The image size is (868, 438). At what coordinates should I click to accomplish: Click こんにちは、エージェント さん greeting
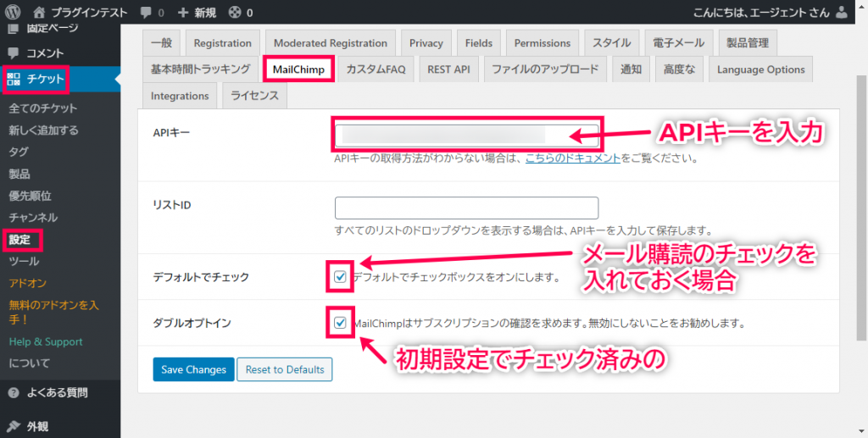(x=762, y=12)
